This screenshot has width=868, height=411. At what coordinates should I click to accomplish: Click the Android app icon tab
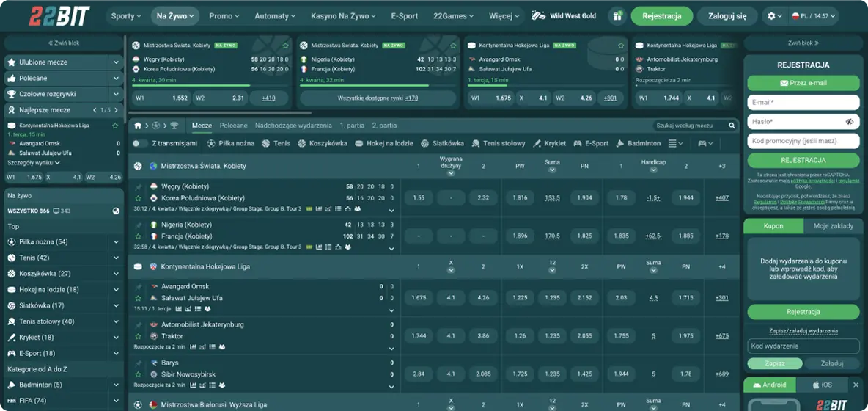coord(770,385)
